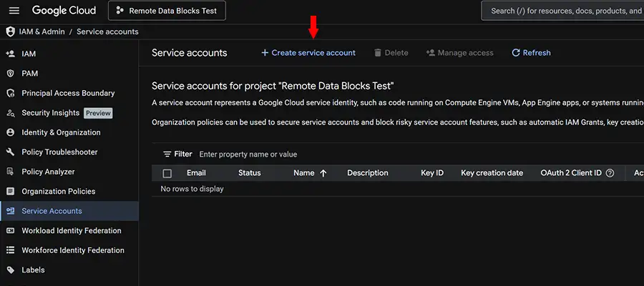Viewport: 644px width, 286px height.
Task: Click the PAM shield icon
Action: pos(11,74)
